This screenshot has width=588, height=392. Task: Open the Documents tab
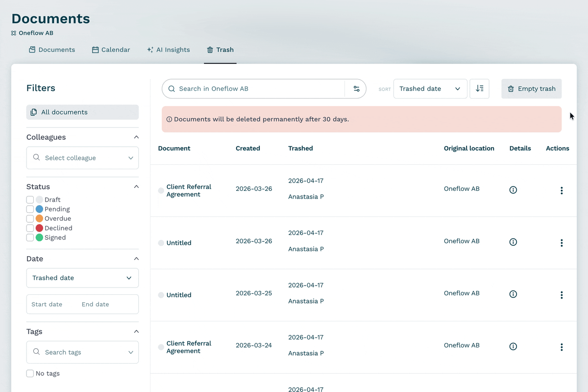coord(52,50)
